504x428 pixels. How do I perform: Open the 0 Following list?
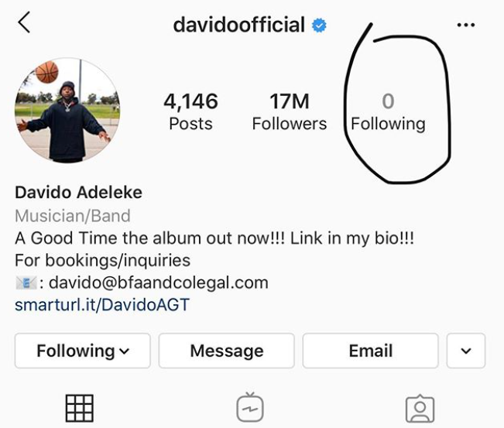[x=389, y=111]
